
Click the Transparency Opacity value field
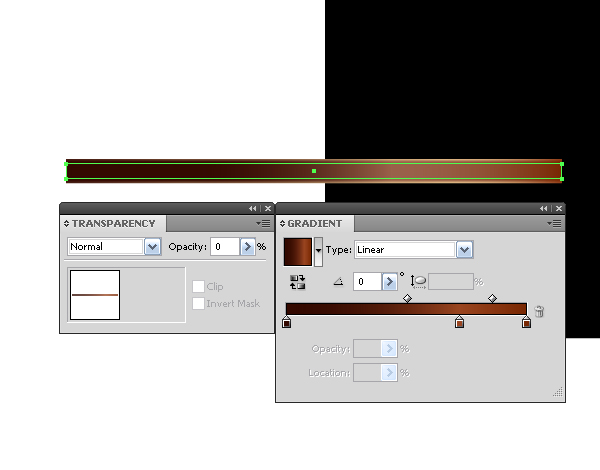pyautogui.click(x=225, y=247)
